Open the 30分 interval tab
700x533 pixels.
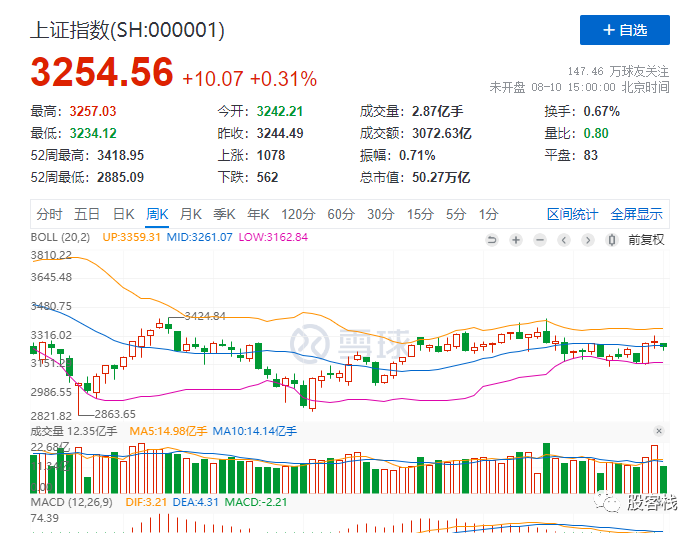381,214
